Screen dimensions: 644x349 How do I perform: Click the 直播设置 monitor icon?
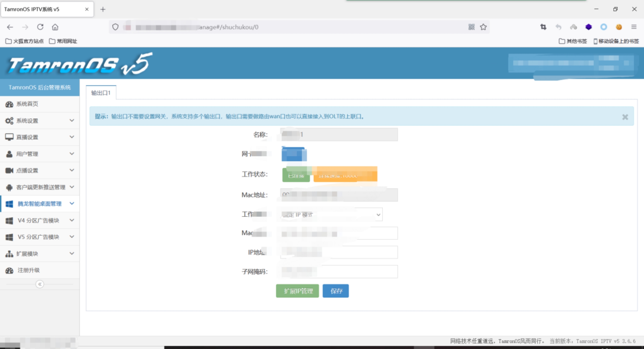click(x=9, y=137)
